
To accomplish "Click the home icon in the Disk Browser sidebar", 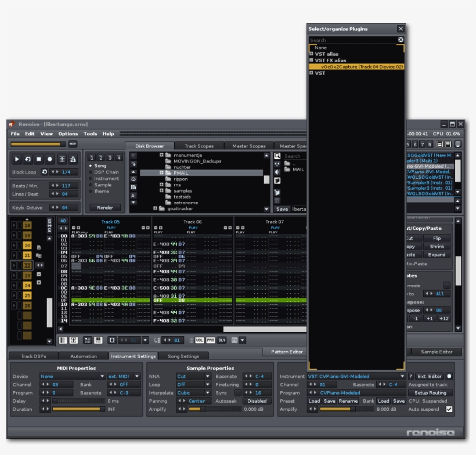I will coord(134,179).
